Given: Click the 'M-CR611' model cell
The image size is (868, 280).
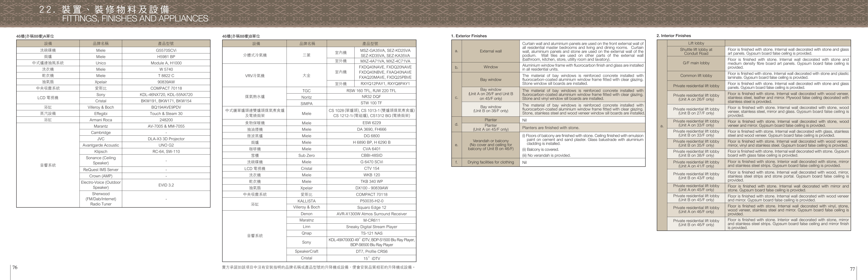Looking at the screenshot, I should tap(371, 220).
